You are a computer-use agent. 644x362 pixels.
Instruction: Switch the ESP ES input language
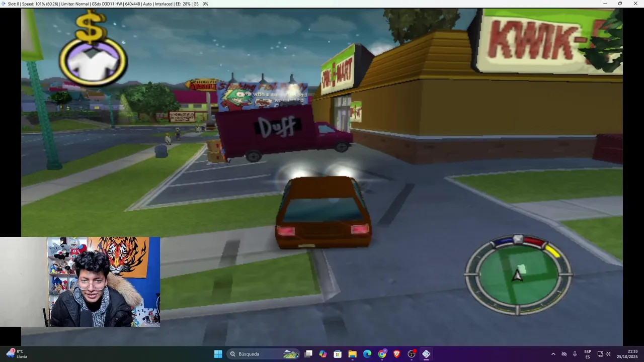tap(588, 354)
